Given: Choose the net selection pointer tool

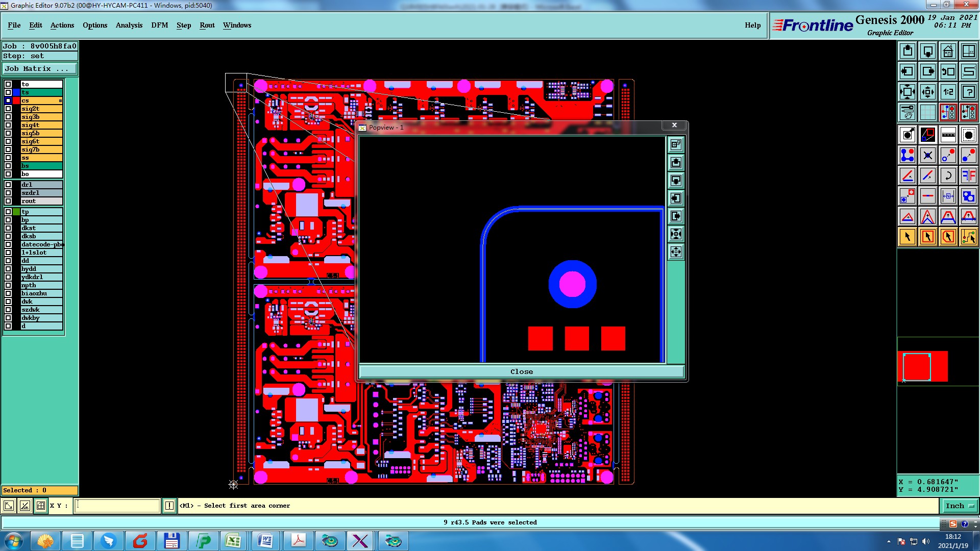Looking at the screenshot, I should tap(968, 237).
